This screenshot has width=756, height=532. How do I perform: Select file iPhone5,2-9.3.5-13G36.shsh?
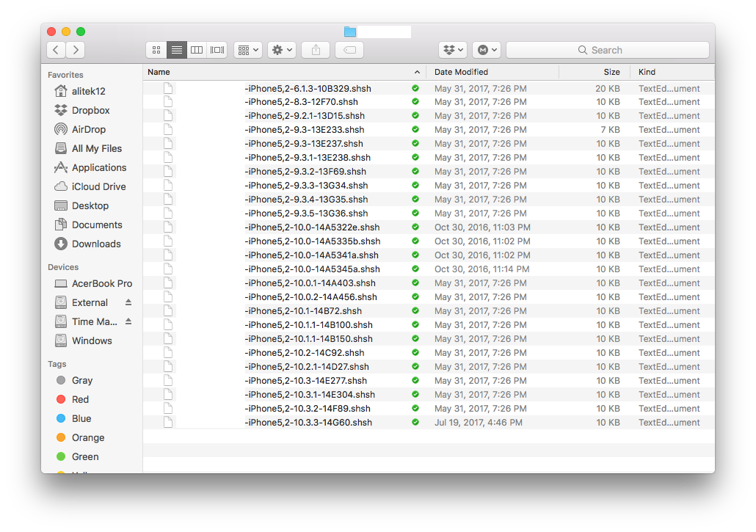click(x=429, y=213)
